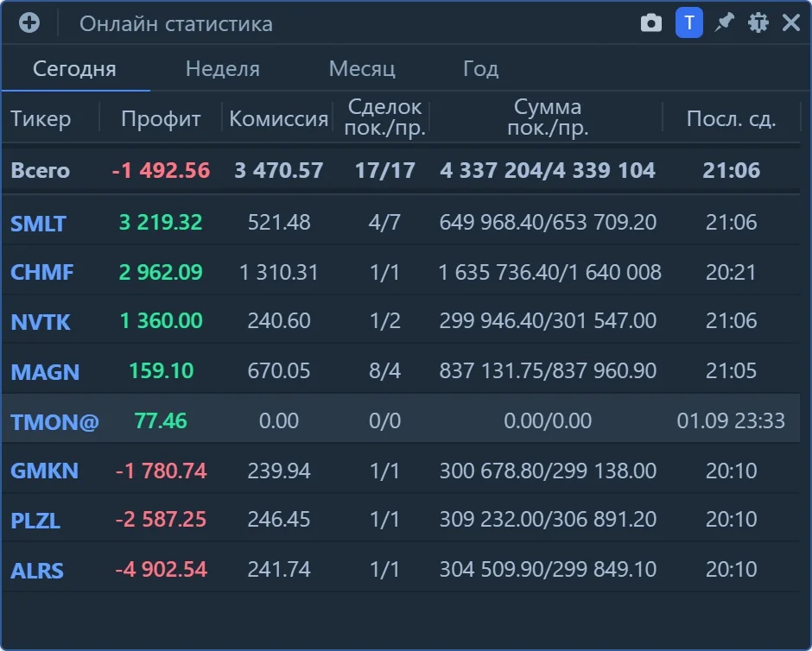Click MAGN sum 837 131.75/837 960.90
The height and width of the screenshot is (651, 812).
point(548,370)
